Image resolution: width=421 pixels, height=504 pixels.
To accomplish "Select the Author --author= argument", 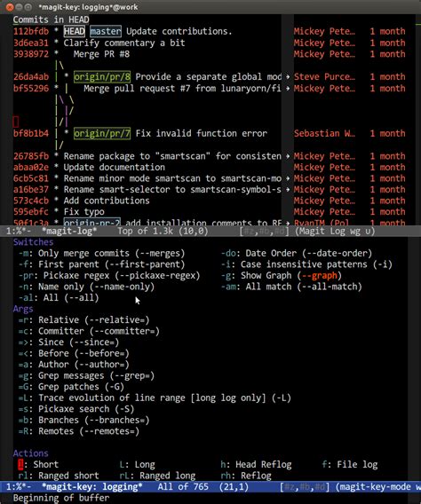I will coord(74,365).
